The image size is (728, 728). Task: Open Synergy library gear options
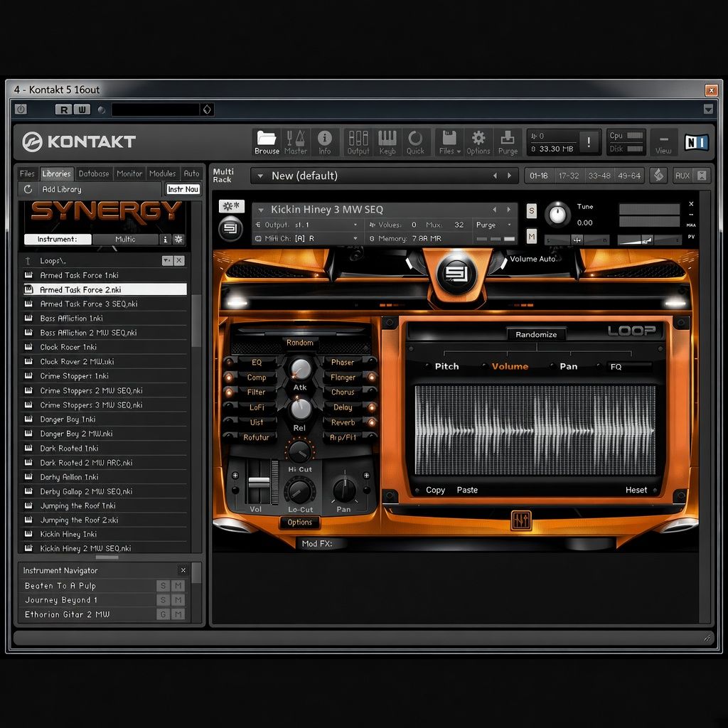(x=178, y=239)
